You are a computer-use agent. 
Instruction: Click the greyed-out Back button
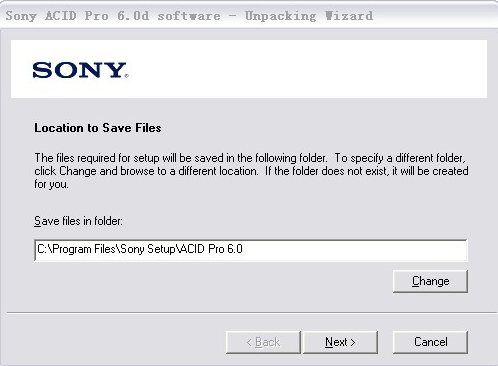[263, 342]
